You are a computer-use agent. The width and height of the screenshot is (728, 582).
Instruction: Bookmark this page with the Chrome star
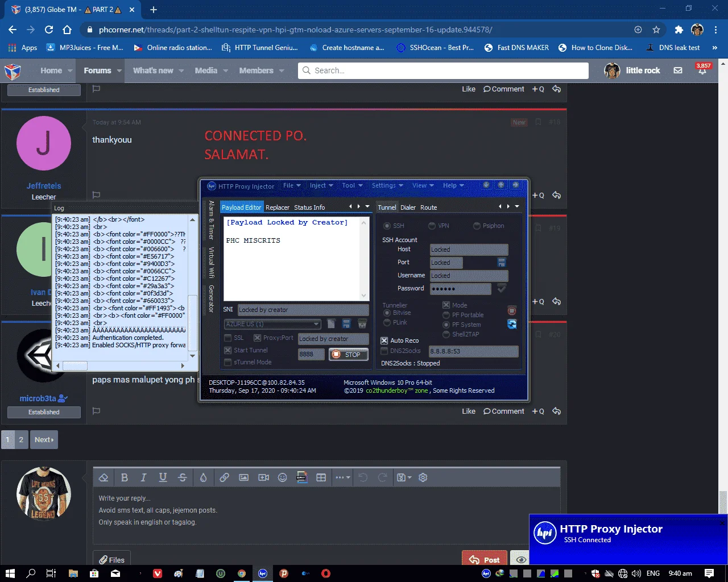point(656,30)
